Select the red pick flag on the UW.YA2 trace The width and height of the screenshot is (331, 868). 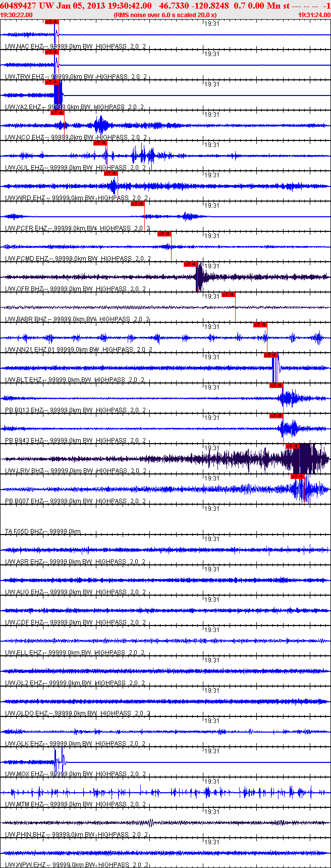click(51, 82)
